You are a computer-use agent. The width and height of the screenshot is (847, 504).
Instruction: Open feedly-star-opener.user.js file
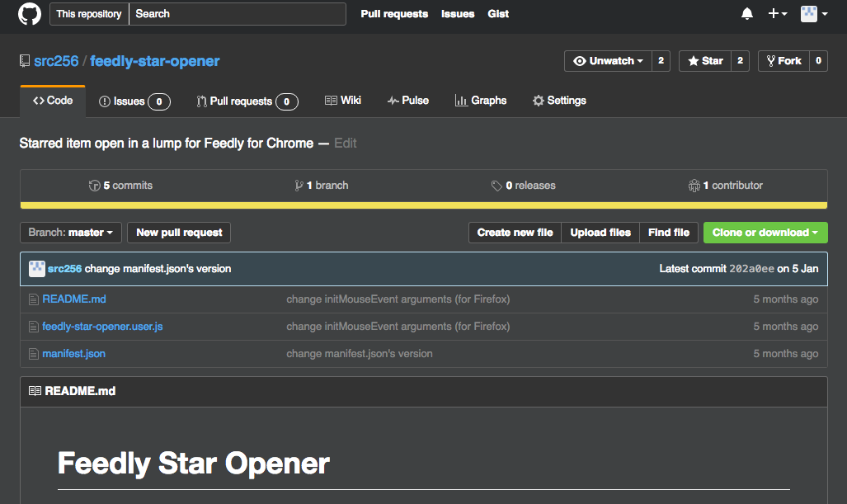coord(102,327)
